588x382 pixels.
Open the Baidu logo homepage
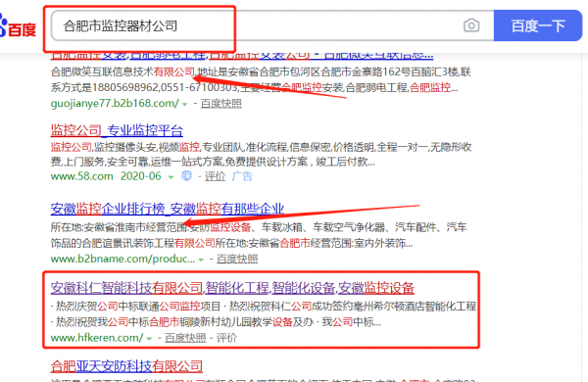(x=18, y=26)
